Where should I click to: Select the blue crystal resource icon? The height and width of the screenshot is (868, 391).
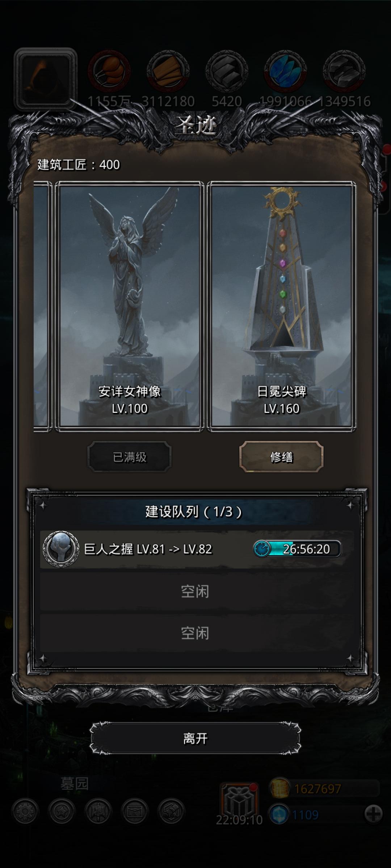click(285, 71)
